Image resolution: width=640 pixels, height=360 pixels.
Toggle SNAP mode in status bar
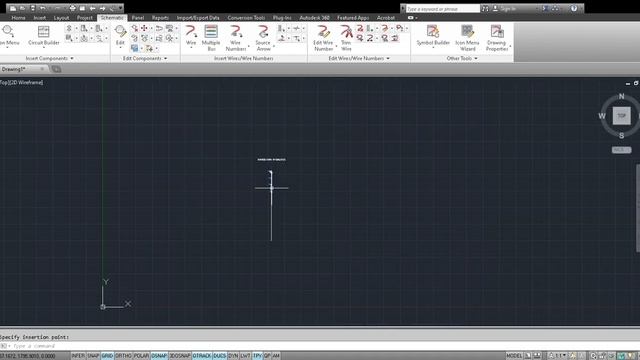[93, 356]
